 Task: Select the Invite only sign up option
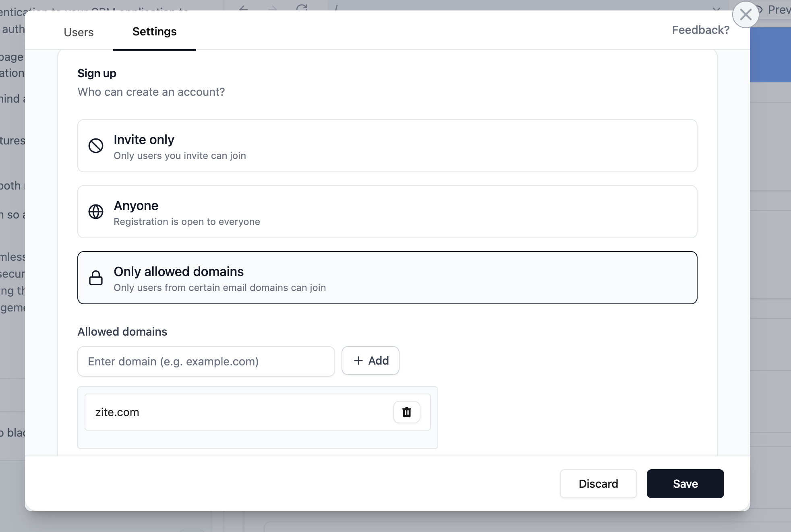coord(387,146)
